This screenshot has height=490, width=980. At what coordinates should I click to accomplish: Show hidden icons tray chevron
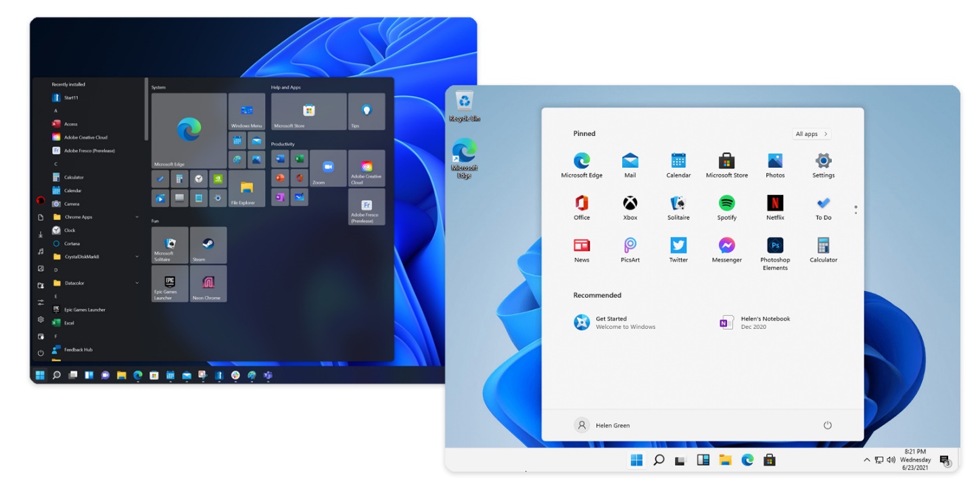(x=867, y=460)
